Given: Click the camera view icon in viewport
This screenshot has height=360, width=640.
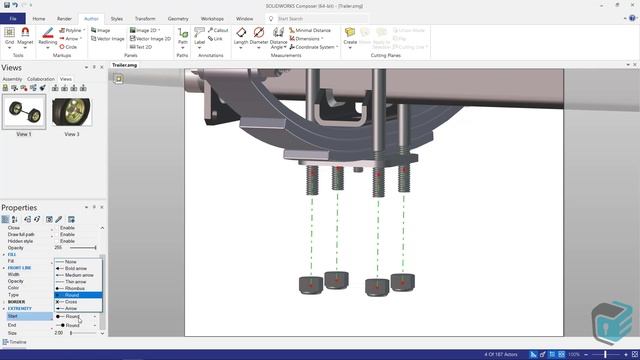Looking at the screenshot, I should pyautogui.click(x=118, y=78).
